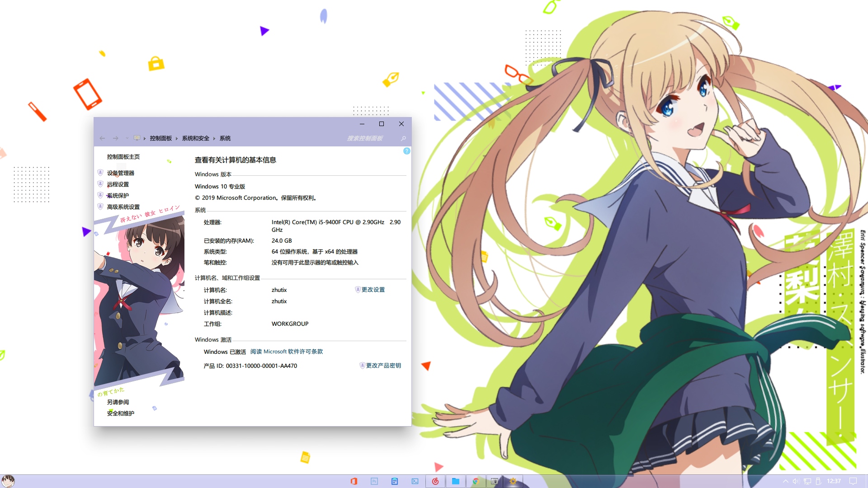Show hidden system tray icons
868x488 pixels.
786,481
